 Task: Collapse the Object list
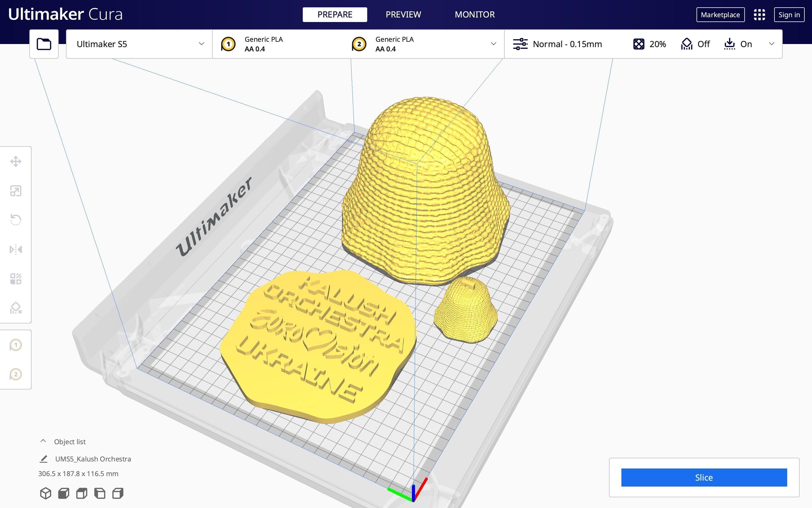coord(43,441)
